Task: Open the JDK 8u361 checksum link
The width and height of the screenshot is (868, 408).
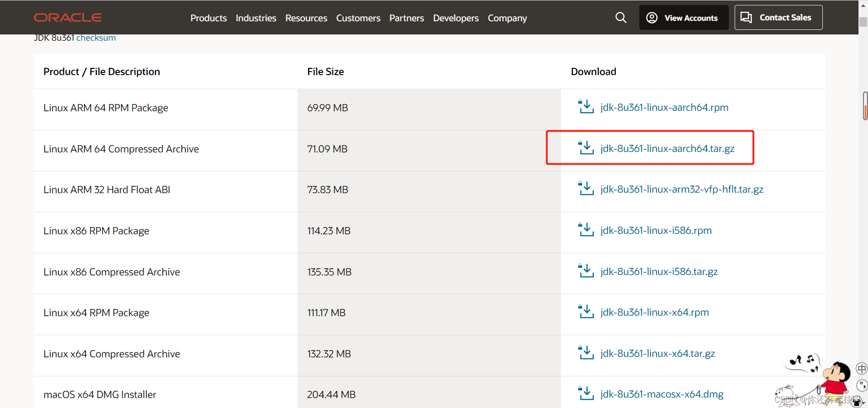Action: 96,38
